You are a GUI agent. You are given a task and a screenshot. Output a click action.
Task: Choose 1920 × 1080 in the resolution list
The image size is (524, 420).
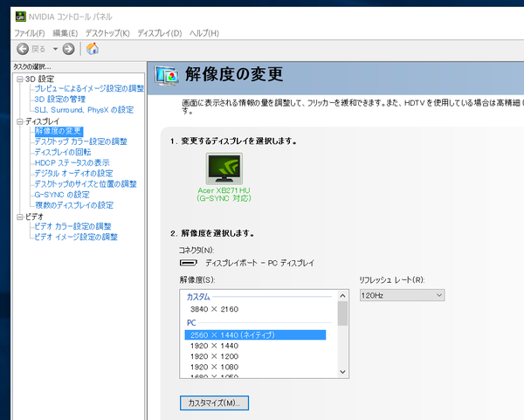point(213,368)
